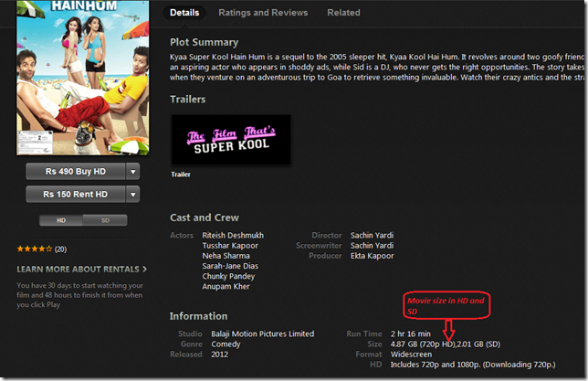Click the Information heading
588x381 pixels.
click(198, 316)
